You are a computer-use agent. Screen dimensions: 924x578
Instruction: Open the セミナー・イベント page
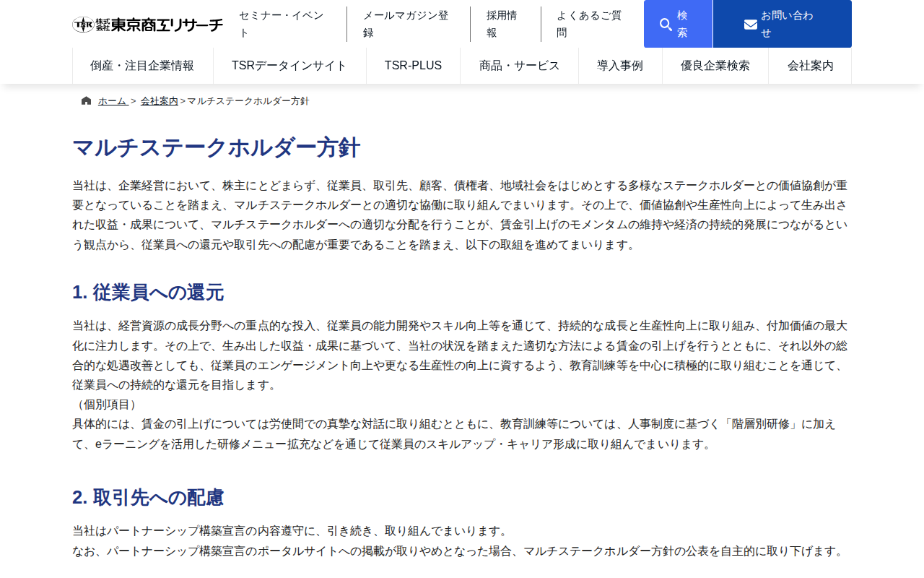point(280,24)
